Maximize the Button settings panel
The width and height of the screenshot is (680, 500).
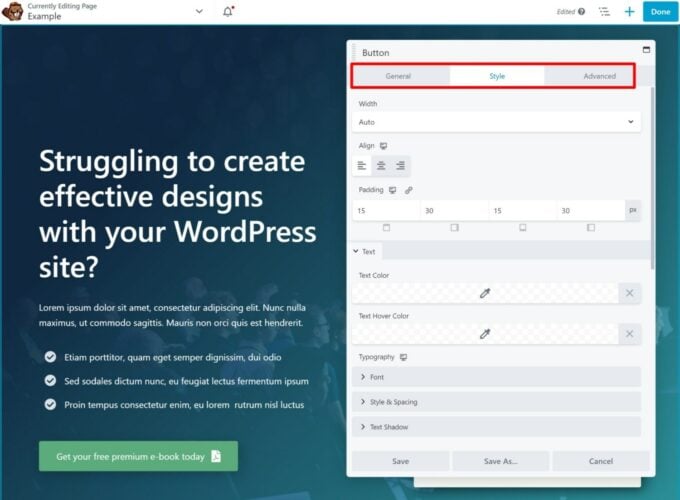pos(646,49)
